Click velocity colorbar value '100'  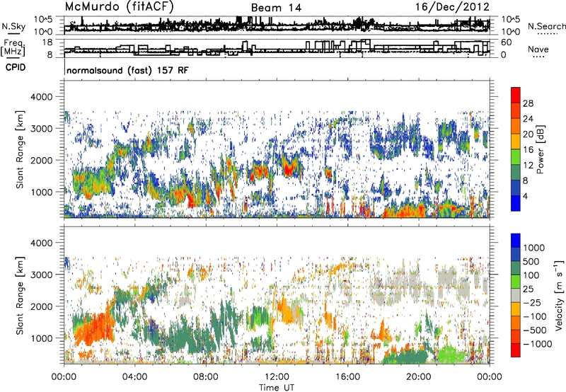tap(531, 275)
